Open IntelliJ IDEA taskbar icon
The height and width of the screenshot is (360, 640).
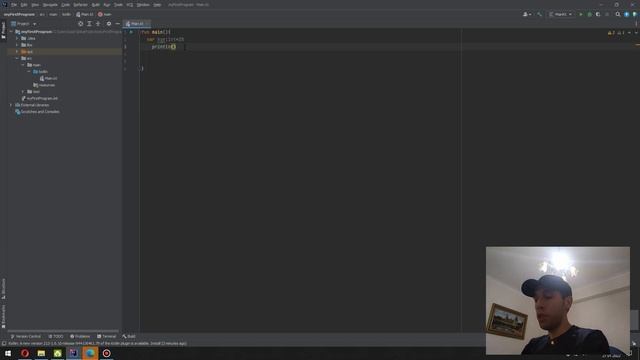[74, 353]
